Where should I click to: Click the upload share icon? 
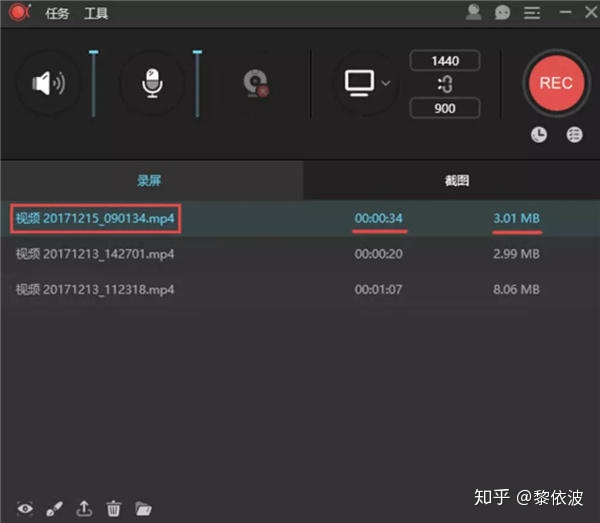(x=84, y=508)
